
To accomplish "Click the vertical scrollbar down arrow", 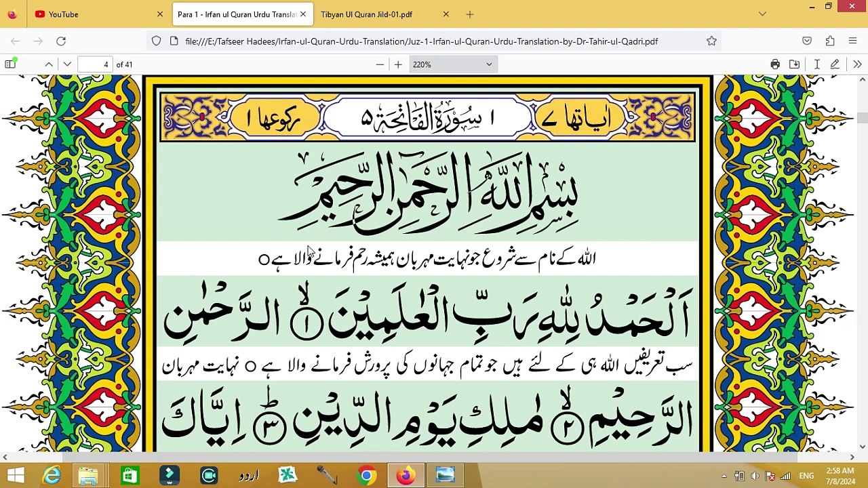I will pos(863,447).
